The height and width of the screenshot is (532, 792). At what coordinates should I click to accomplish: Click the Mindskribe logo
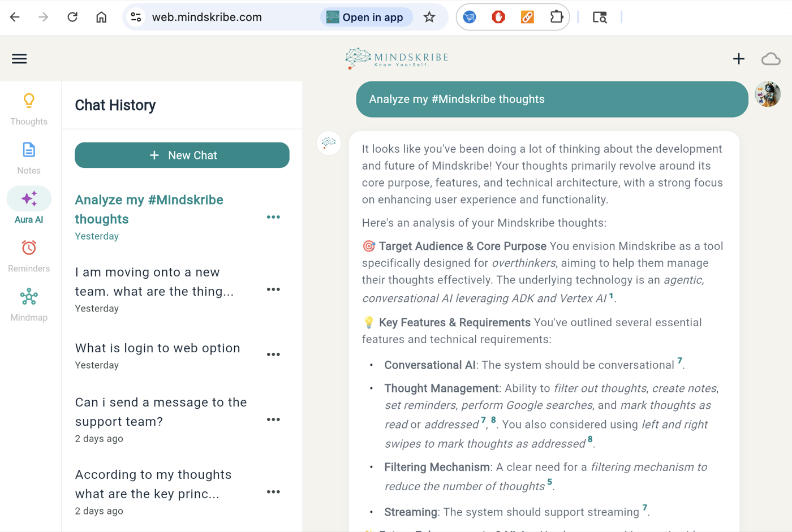[396, 57]
